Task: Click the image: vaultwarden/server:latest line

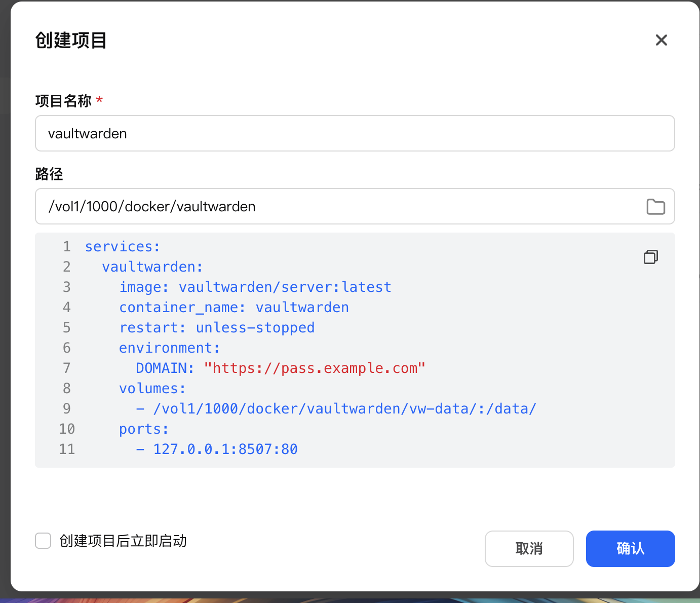Action: coord(255,287)
